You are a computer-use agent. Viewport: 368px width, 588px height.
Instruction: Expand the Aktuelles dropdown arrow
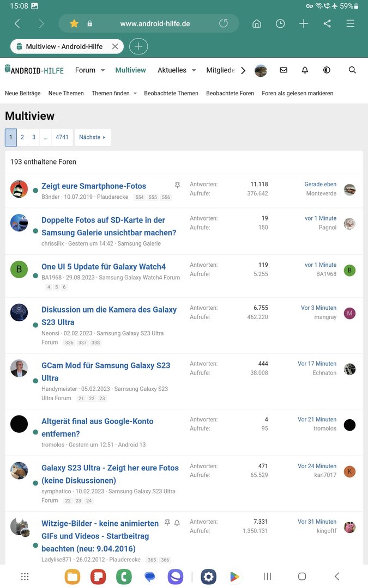coord(194,70)
